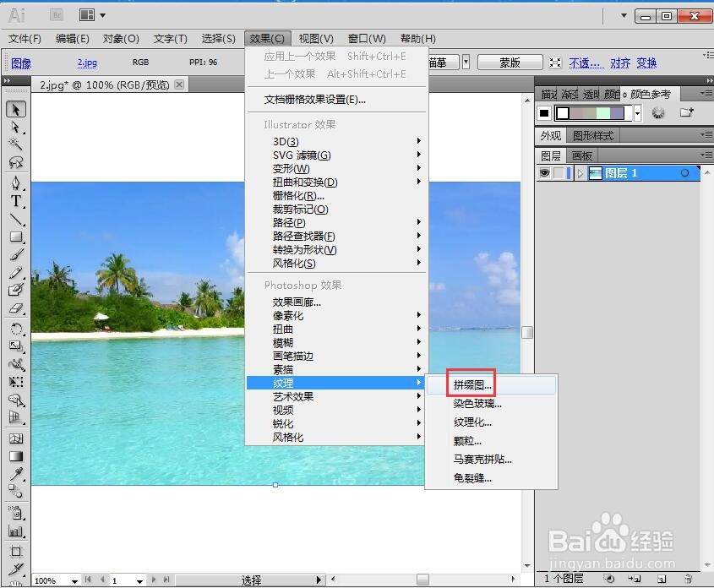Click the 不透... opacity link

tap(586, 63)
